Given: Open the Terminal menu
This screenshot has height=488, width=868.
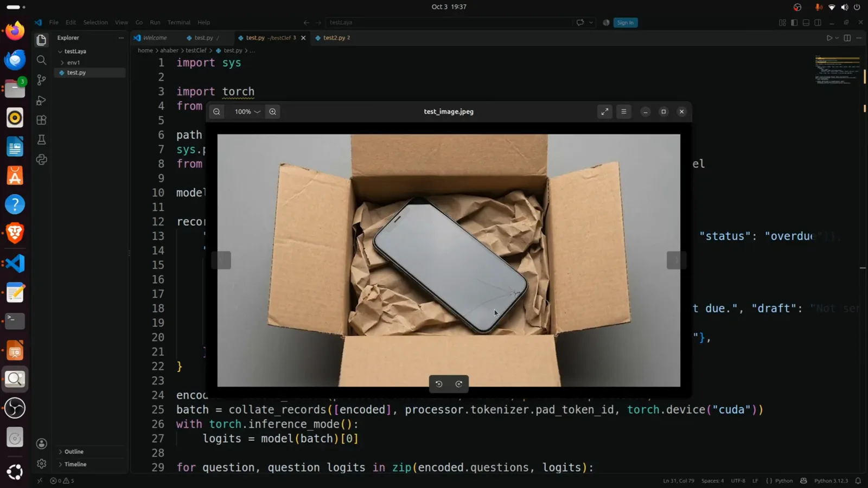Looking at the screenshot, I should (179, 23).
